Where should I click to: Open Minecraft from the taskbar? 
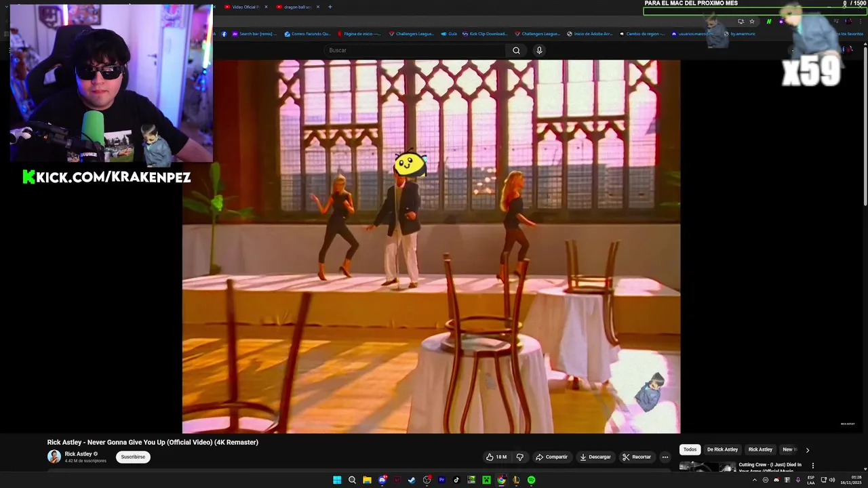(486, 480)
